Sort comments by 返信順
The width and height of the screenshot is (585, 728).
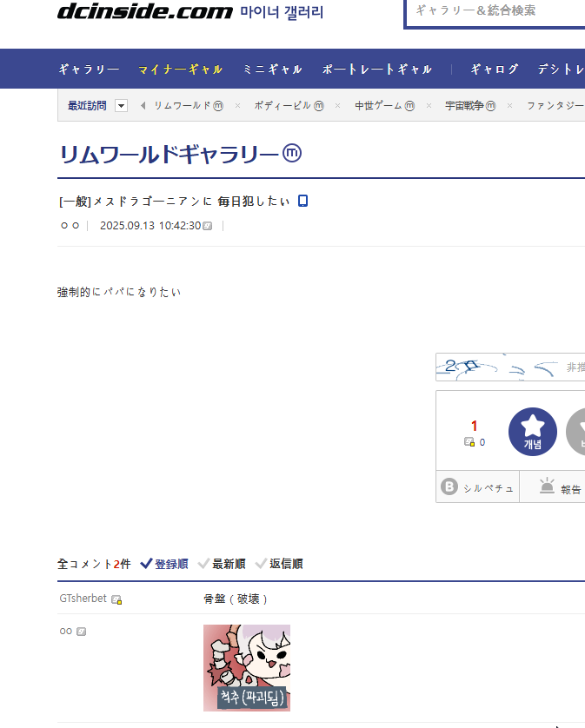279,564
